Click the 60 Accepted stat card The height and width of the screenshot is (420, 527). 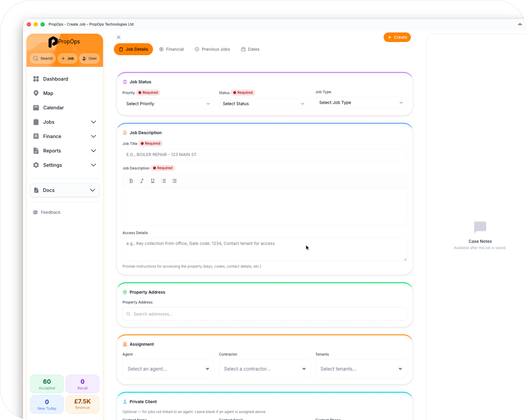(x=47, y=384)
